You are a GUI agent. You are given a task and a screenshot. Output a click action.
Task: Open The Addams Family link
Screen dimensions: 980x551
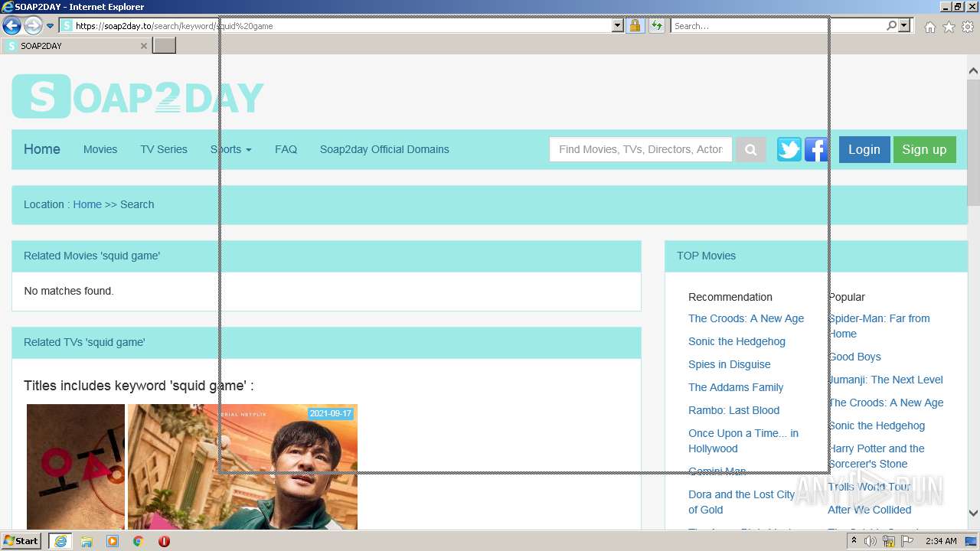[736, 387]
